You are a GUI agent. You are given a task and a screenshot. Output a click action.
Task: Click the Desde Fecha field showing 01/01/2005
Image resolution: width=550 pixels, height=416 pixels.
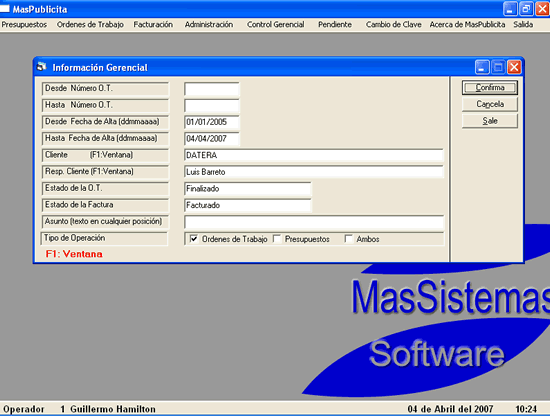[212, 122]
